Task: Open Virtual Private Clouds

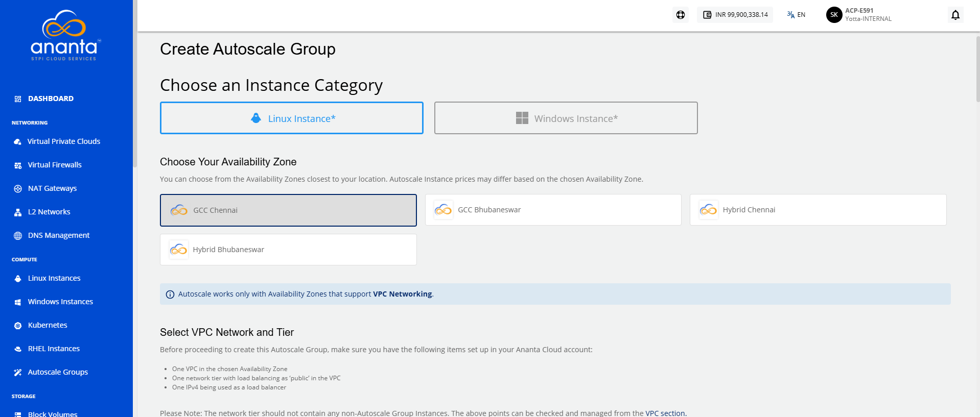Action: click(63, 141)
